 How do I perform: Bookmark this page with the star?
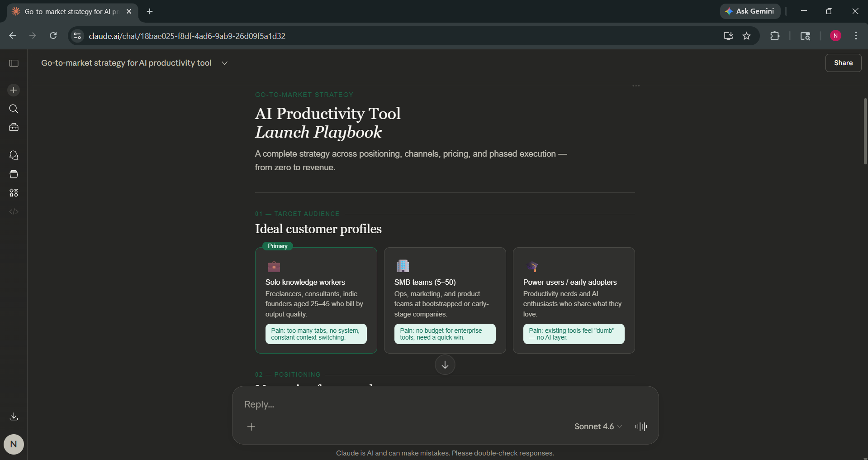[747, 36]
